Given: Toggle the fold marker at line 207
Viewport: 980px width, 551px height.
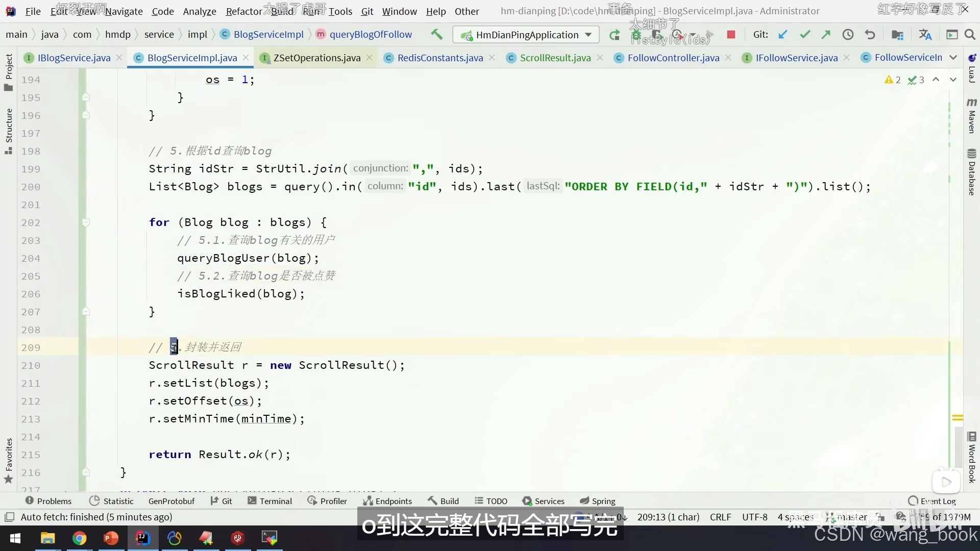Looking at the screenshot, I should (x=86, y=311).
